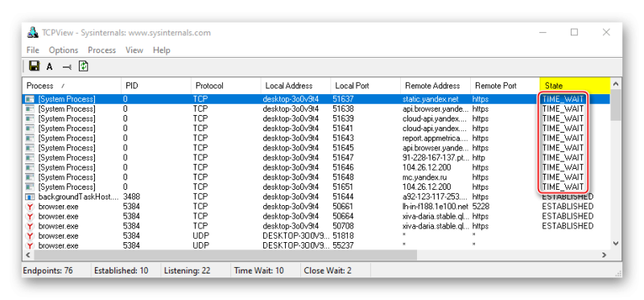Click the Yandex icon in port 51818 row
This screenshot has width=644, height=300.
pyautogui.click(x=30, y=236)
